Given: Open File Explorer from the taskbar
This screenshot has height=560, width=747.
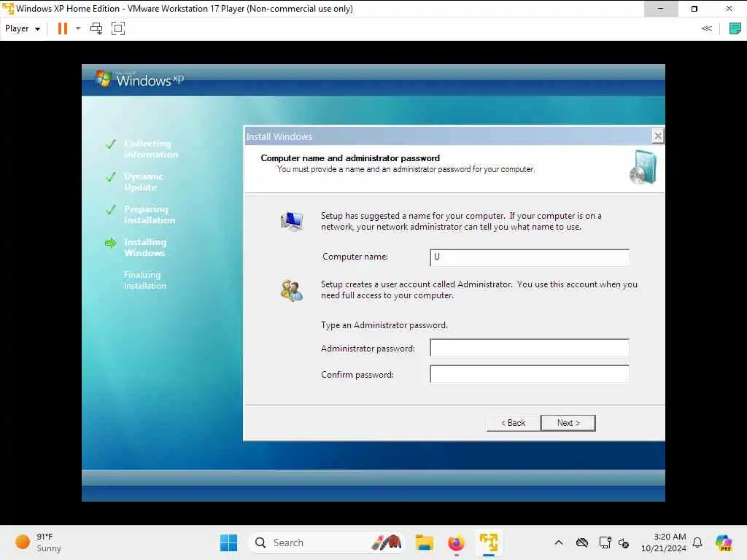Looking at the screenshot, I should tap(424, 542).
